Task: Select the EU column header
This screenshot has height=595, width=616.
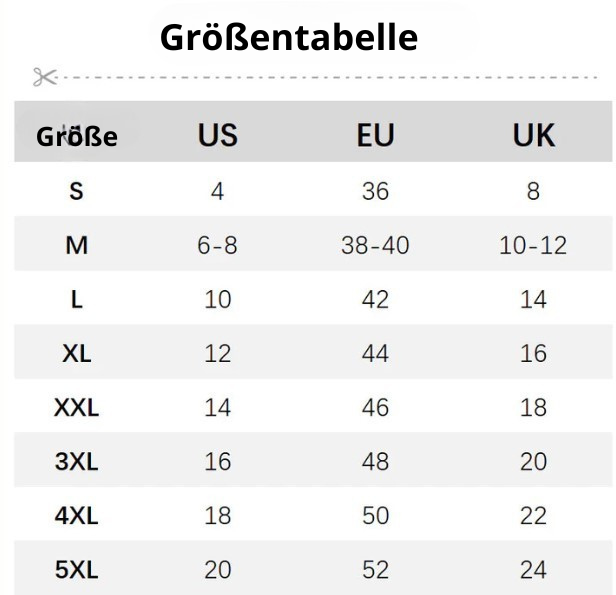Action: pos(375,135)
